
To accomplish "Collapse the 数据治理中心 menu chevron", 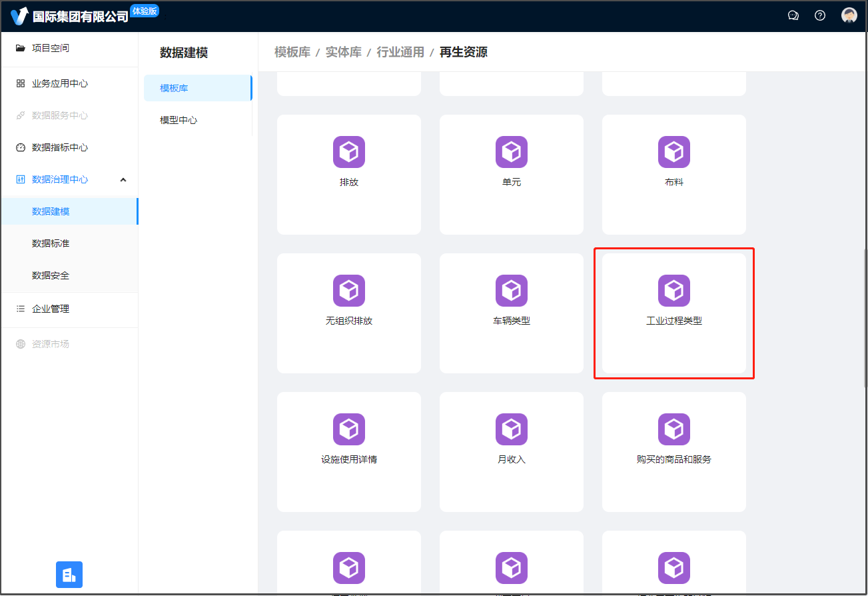I will (x=123, y=180).
